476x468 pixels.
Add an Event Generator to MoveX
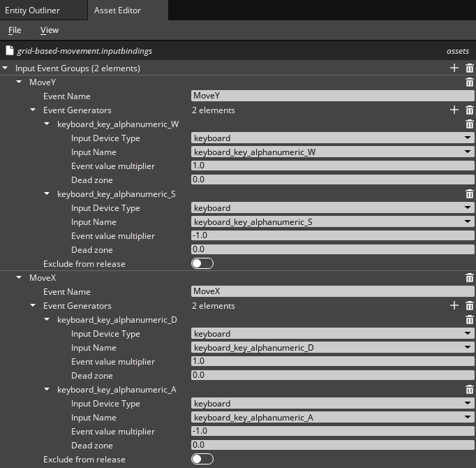[x=454, y=306]
